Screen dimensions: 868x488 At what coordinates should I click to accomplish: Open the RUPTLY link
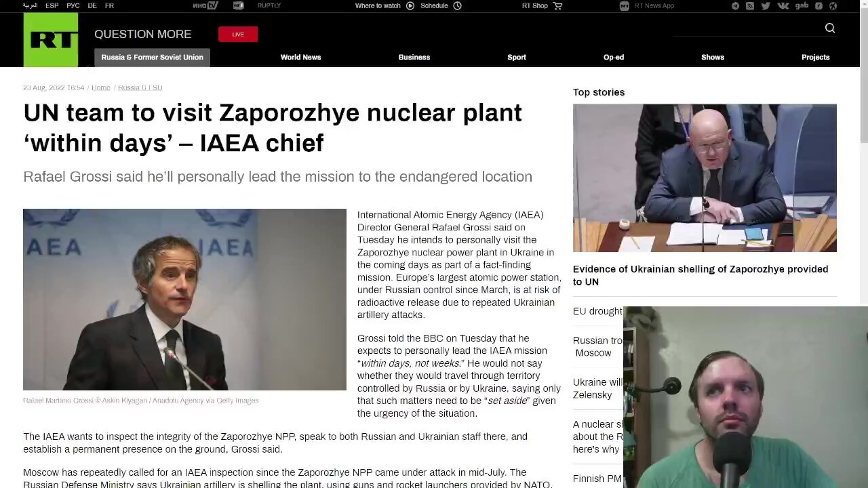(269, 5)
